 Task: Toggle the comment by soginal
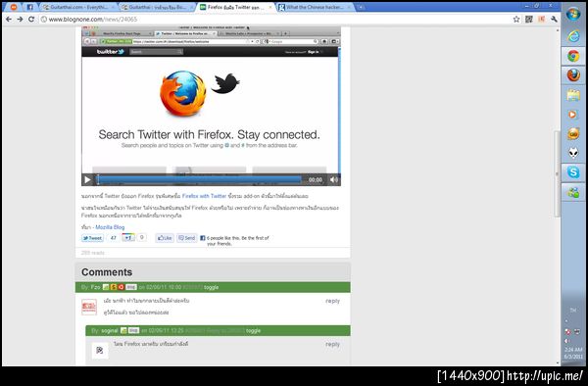(253, 331)
